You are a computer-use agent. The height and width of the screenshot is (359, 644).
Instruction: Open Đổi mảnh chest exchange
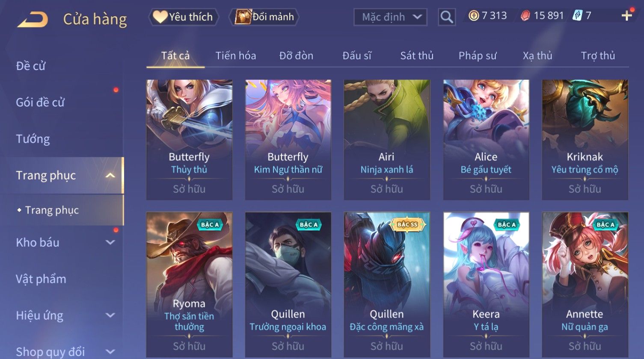click(x=264, y=17)
